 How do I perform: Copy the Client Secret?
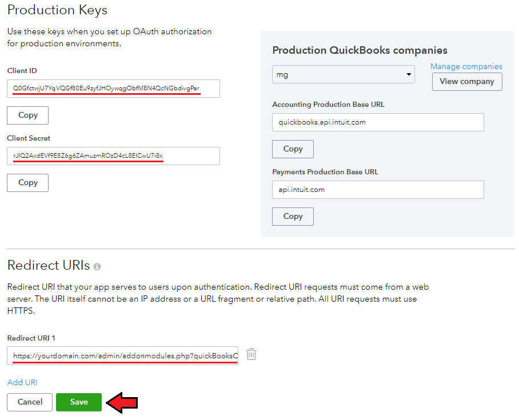click(28, 183)
